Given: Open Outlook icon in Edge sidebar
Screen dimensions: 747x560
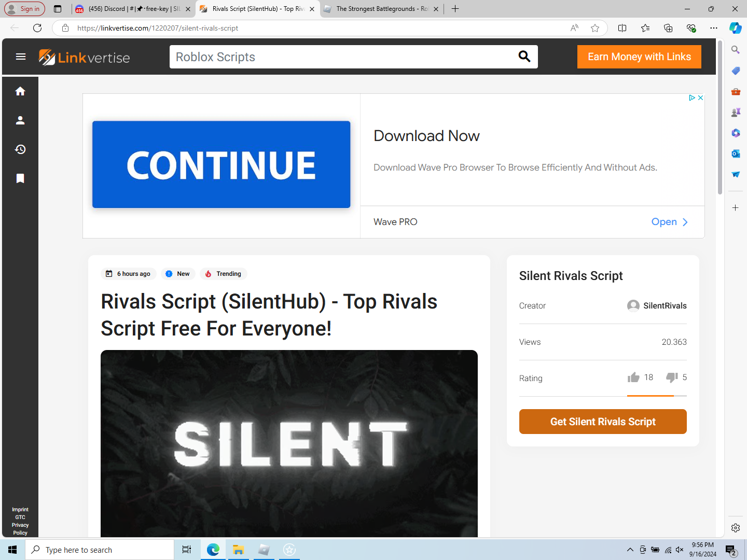Looking at the screenshot, I should [x=736, y=153].
